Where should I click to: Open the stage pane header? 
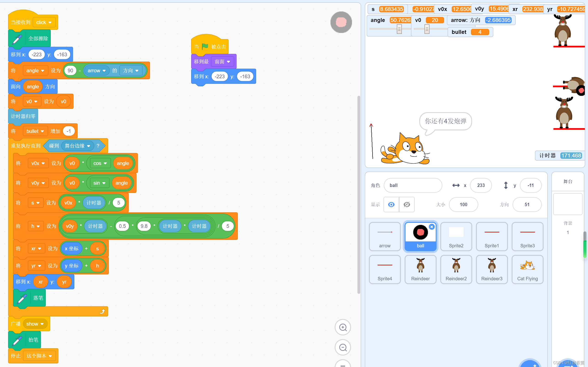(567, 181)
